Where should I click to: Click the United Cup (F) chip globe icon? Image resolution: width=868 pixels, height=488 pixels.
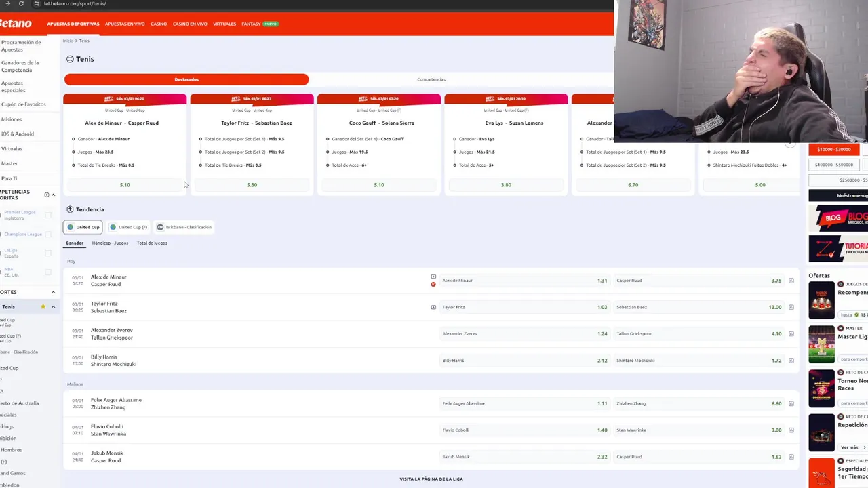[x=113, y=227]
